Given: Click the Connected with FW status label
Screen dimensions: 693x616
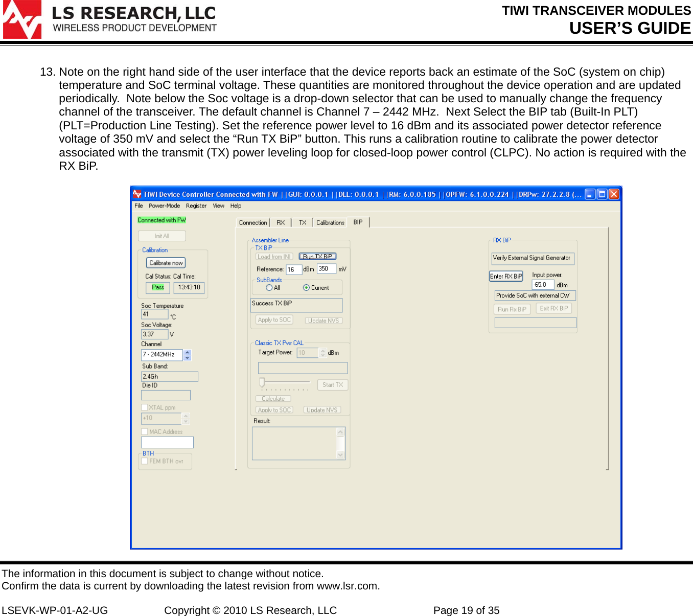Looking at the screenshot, I should point(161,220).
